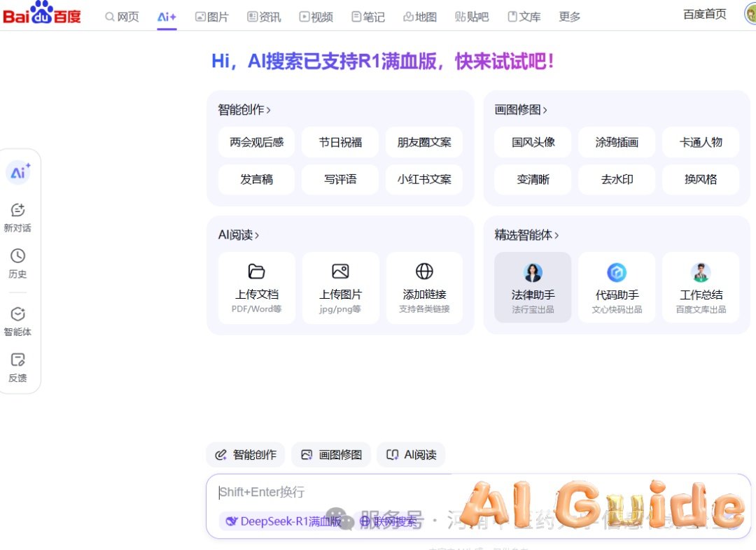Click the AI阅读 chip above the input box
The image size is (756, 550).
412,455
